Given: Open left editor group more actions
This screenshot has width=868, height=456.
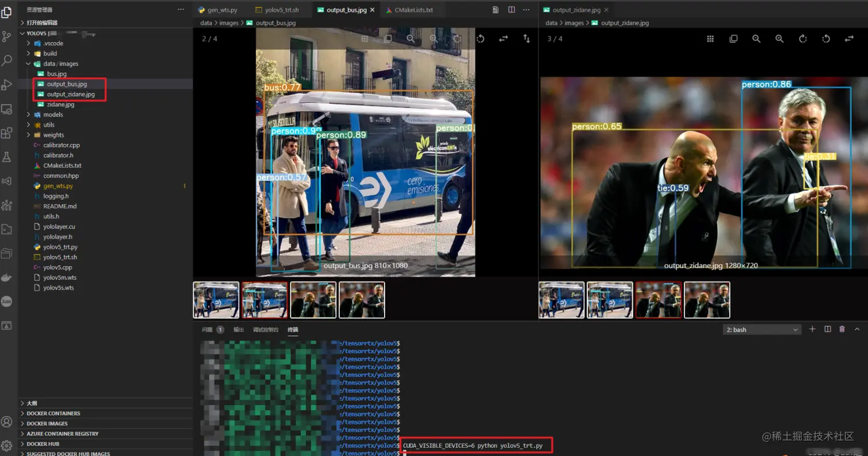Looking at the screenshot, I should [x=527, y=10].
